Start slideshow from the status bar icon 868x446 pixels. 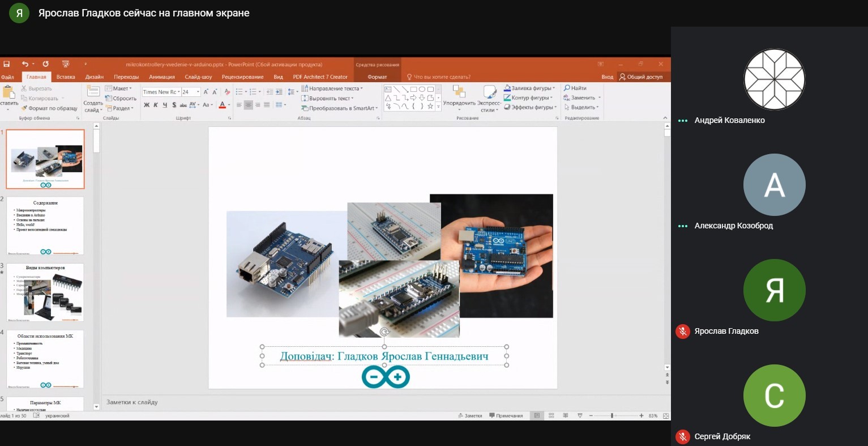coord(580,415)
